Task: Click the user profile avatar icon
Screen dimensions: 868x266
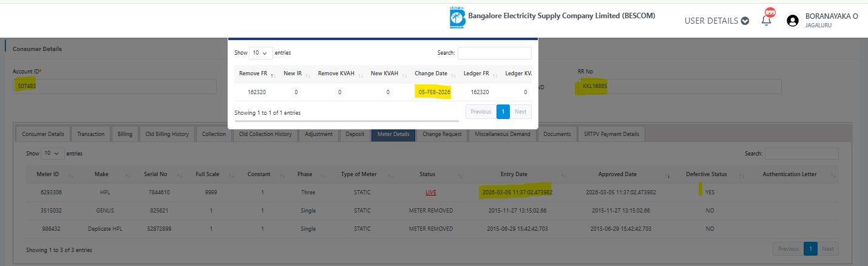Action: (x=792, y=21)
